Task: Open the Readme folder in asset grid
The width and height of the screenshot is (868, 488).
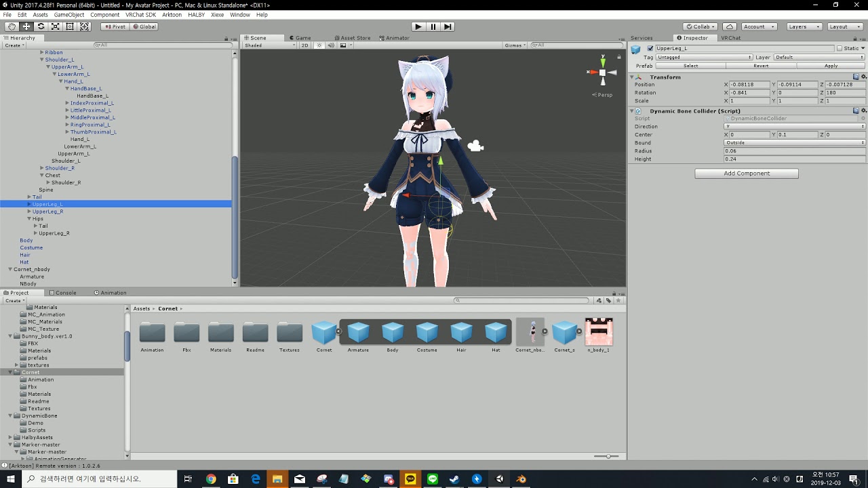Action: pyautogui.click(x=255, y=333)
